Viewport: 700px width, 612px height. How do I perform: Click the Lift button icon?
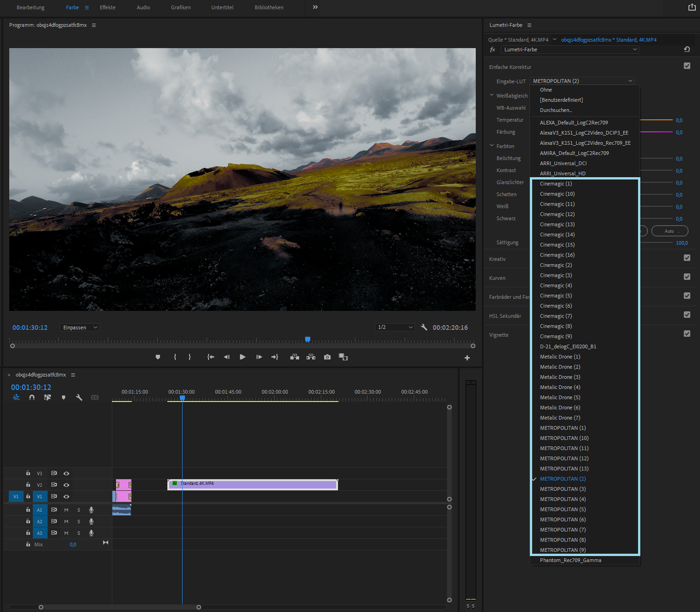pyautogui.click(x=294, y=357)
